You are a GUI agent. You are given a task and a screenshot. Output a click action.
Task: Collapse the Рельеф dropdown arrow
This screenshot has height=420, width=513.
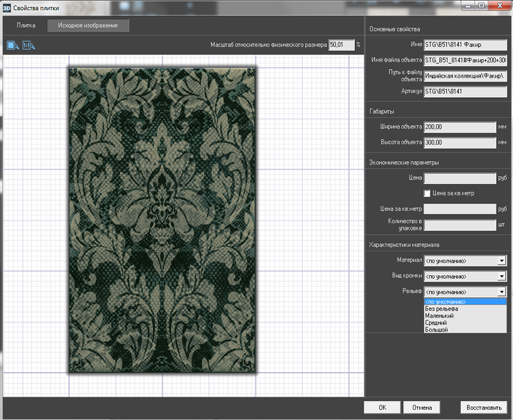coord(502,292)
